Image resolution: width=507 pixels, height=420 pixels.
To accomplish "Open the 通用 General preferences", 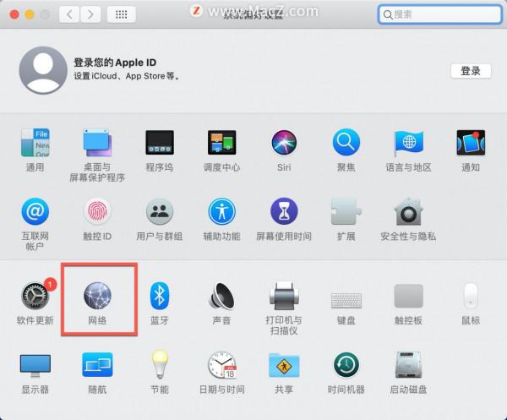I will click(x=35, y=143).
